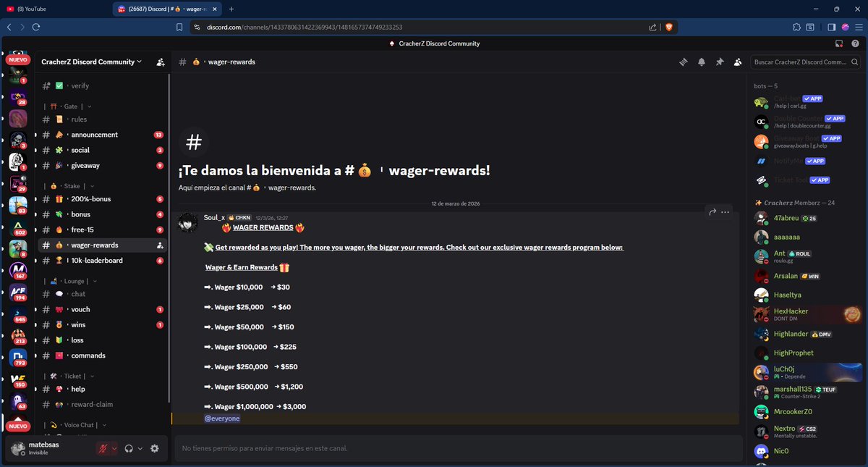The height and width of the screenshot is (467, 868).
Task: Open the wins channel
Action: pos(102,324)
